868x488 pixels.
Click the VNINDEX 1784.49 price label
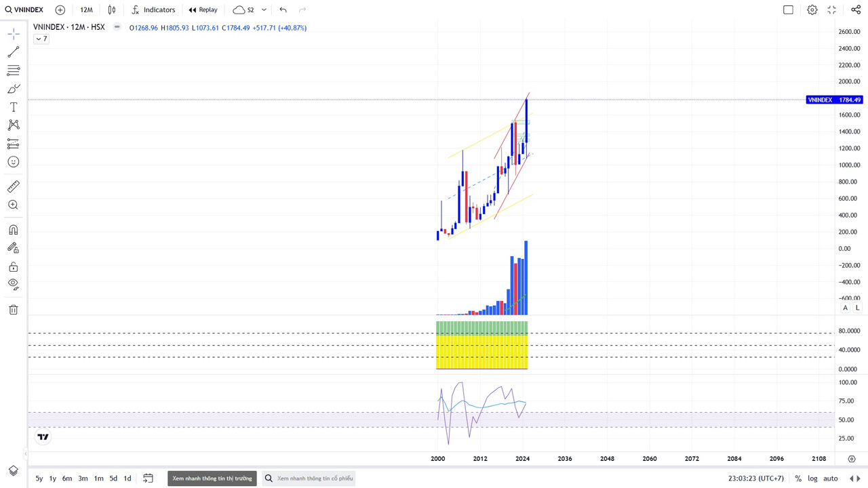click(x=834, y=100)
